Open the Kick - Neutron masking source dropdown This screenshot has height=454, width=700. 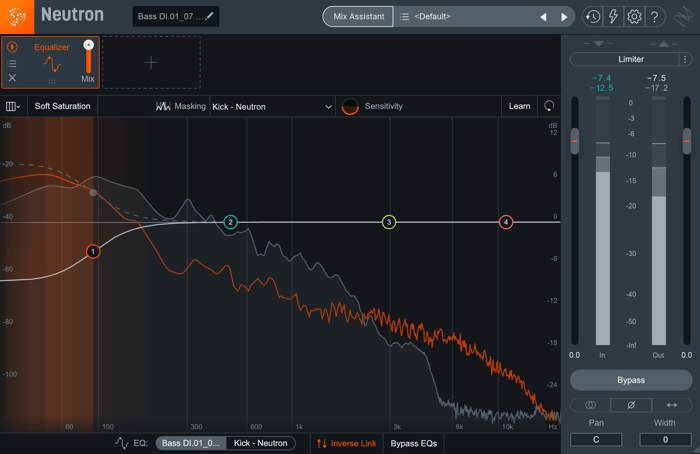[x=272, y=107]
